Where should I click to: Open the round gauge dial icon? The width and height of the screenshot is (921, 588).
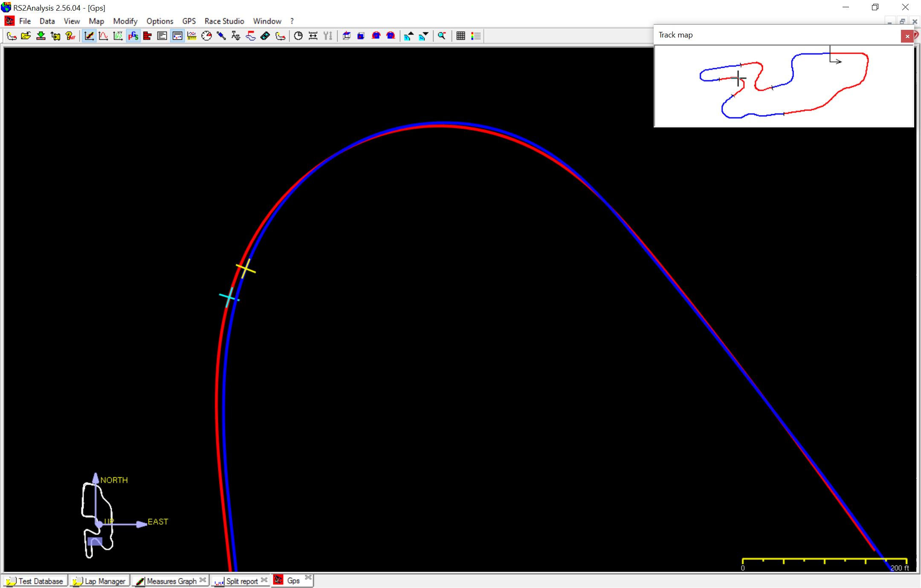[x=206, y=36]
